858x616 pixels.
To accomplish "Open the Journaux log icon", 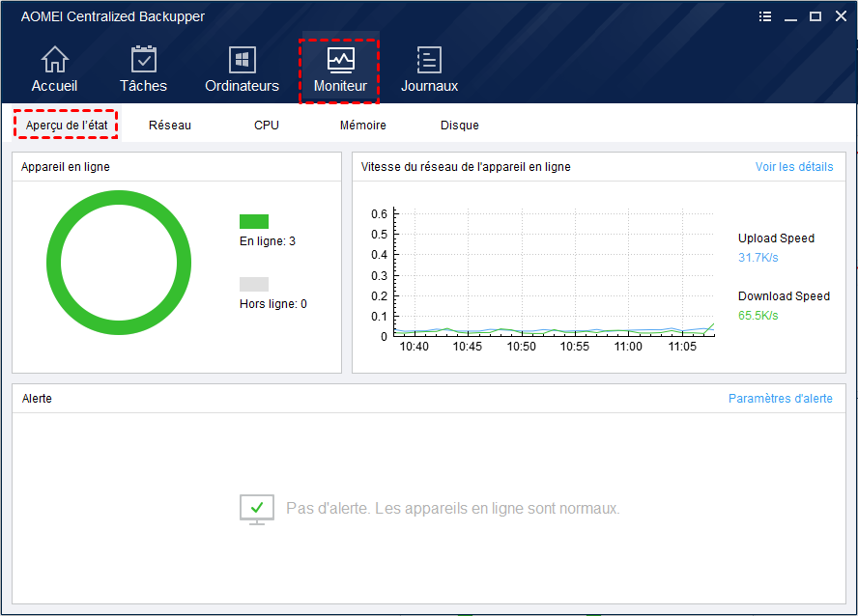I will coord(429,60).
